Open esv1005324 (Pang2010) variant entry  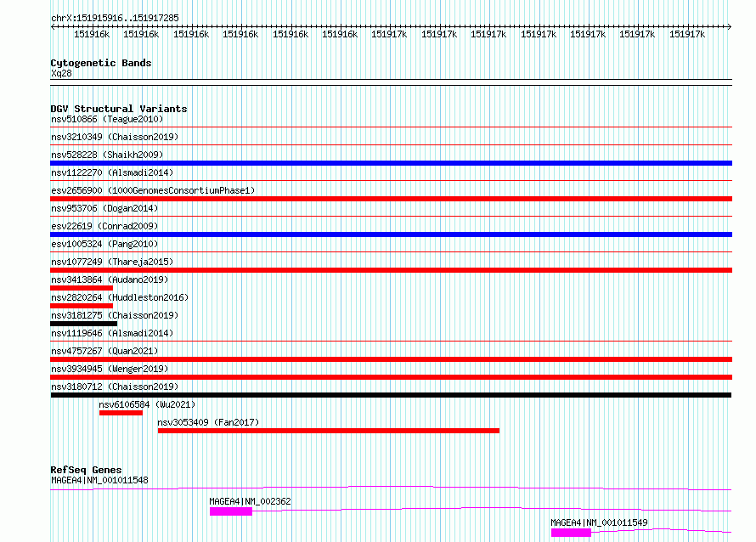click(x=104, y=244)
